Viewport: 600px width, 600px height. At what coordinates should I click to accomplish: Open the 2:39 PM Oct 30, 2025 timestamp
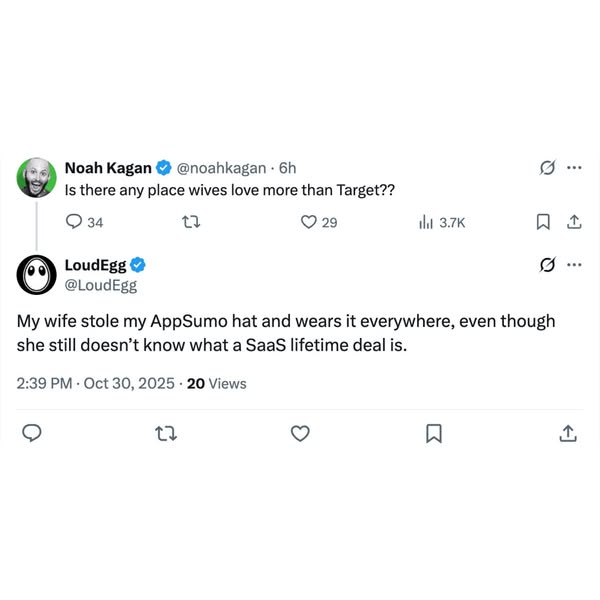click(x=96, y=382)
